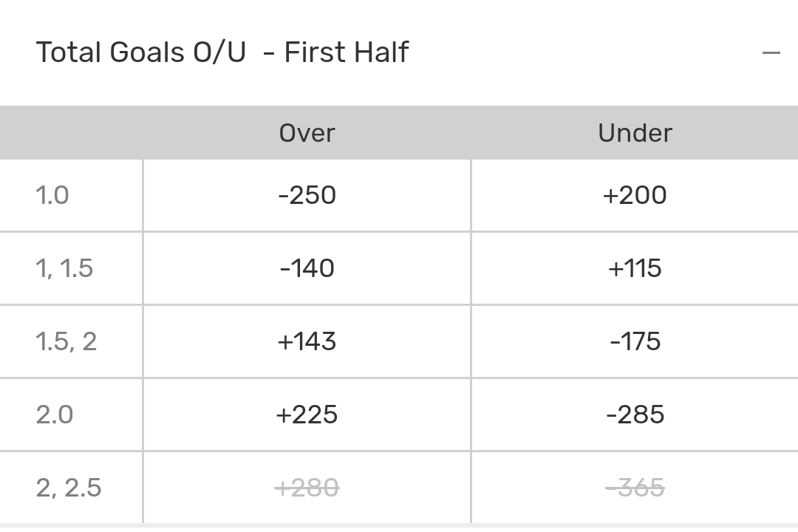Bet Over 2.0 at +225
The width and height of the screenshot is (798, 532).
pyautogui.click(x=307, y=415)
